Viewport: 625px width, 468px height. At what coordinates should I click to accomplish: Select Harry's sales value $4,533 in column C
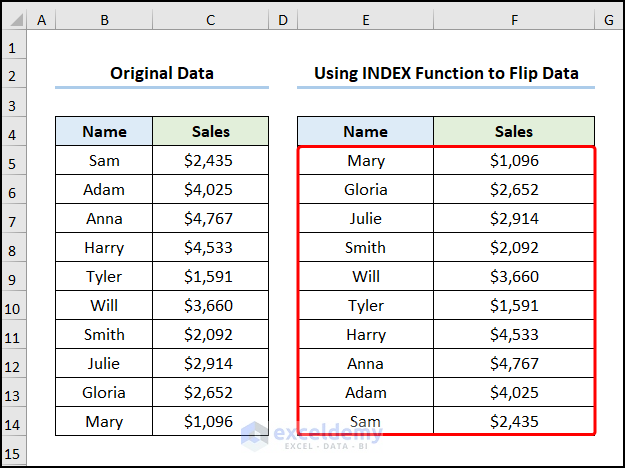[210, 247]
